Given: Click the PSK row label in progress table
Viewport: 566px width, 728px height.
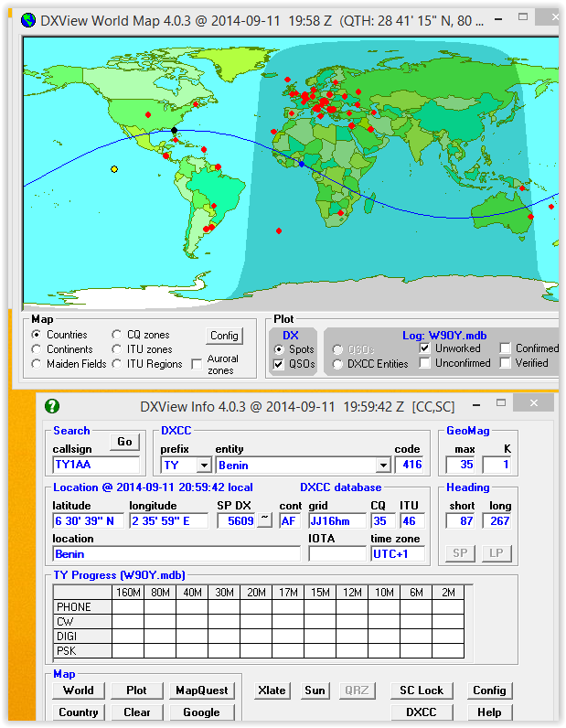Looking at the screenshot, I should pyautogui.click(x=82, y=651).
